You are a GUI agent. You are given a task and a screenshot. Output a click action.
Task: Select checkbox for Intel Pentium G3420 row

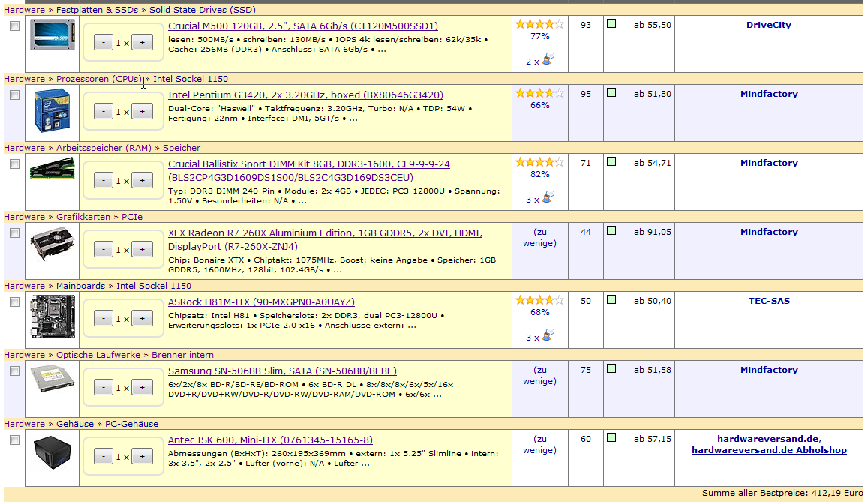(14, 95)
